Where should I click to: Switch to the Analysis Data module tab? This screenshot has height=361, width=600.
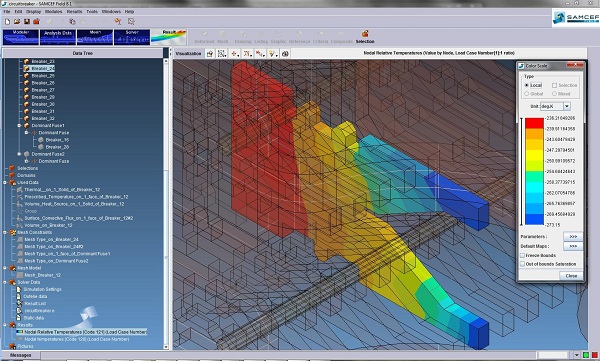coord(58,38)
